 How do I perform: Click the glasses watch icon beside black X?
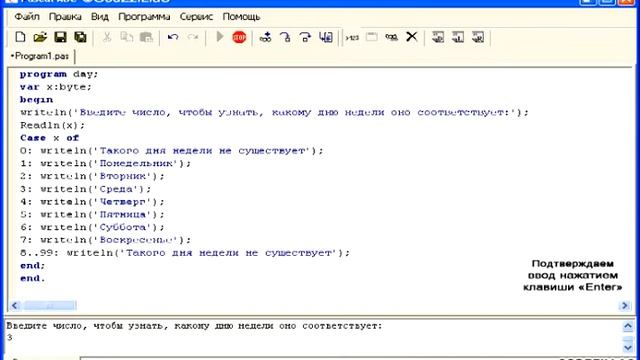pyautogui.click(x=391, y=38)
